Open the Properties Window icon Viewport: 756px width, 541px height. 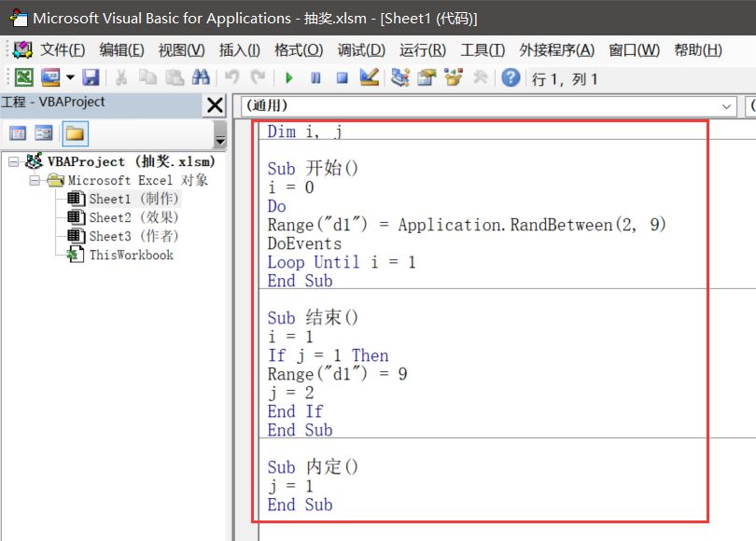tap(427, 77)
